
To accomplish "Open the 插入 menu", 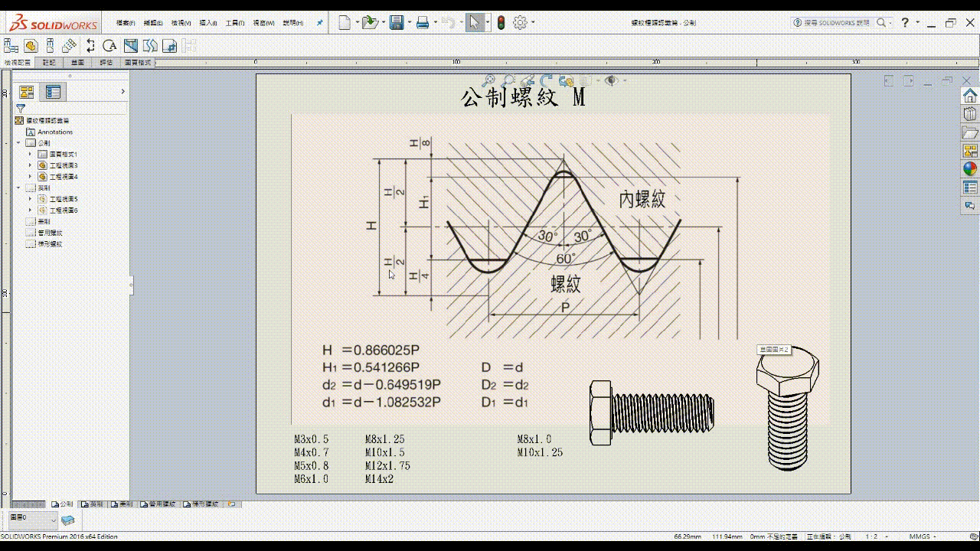I will click(x=207, y=23).
